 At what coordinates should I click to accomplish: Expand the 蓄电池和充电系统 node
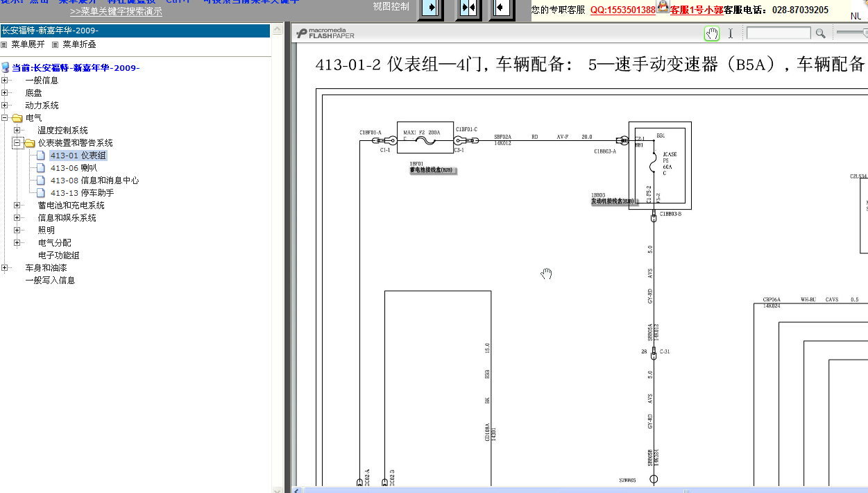pyautogui.click(x=17, y=206)
